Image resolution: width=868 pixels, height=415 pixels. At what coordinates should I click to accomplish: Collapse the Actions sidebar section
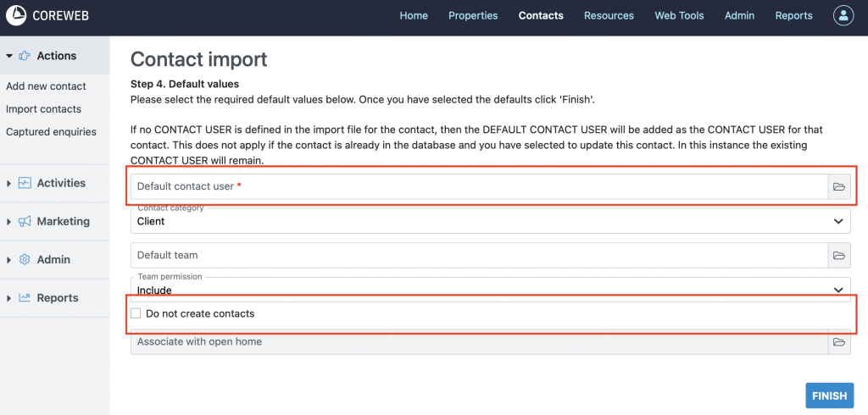[9, 56]
